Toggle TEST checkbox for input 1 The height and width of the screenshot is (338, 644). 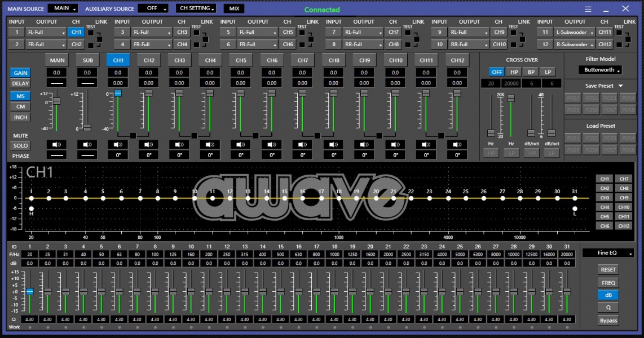(x=91, y=33)
